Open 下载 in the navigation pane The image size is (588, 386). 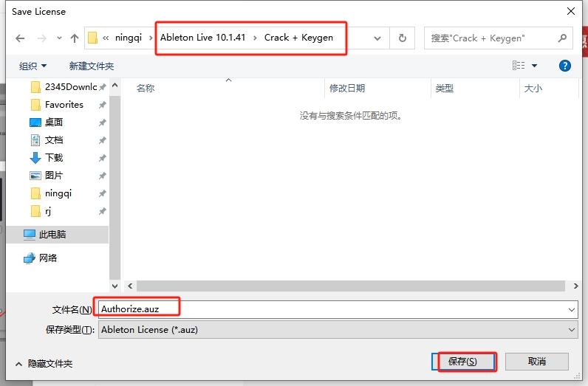[x=47, y=158]
